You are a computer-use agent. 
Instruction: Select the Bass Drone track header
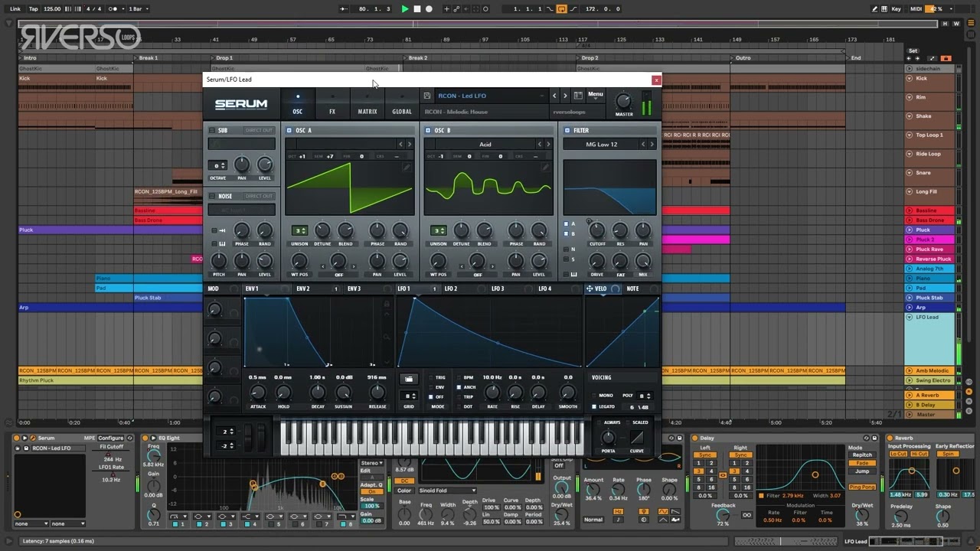click(929, 220)
